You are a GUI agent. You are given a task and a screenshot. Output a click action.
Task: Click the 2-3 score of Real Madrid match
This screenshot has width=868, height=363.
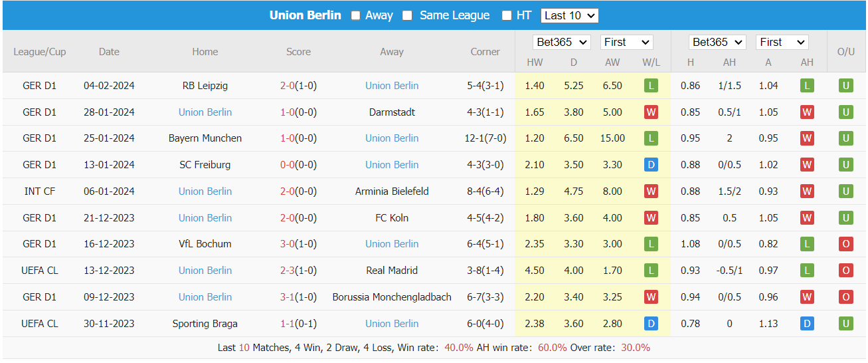tap(288, 271)
